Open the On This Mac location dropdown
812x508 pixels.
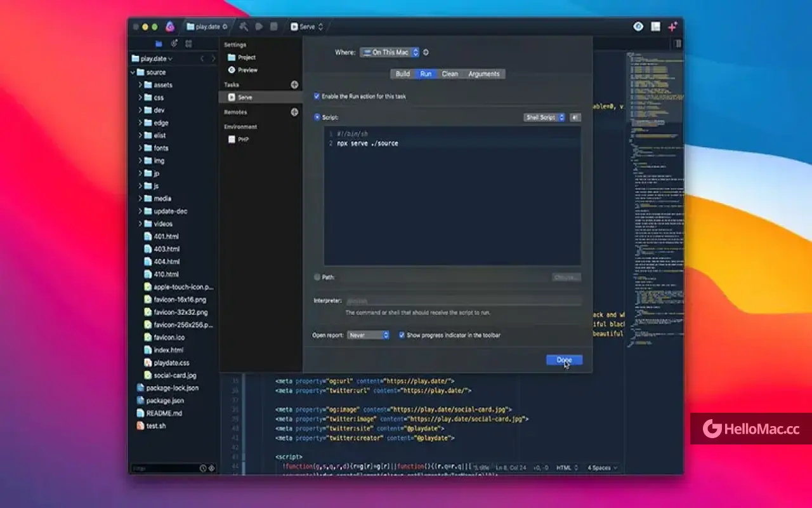click(390, 53)
